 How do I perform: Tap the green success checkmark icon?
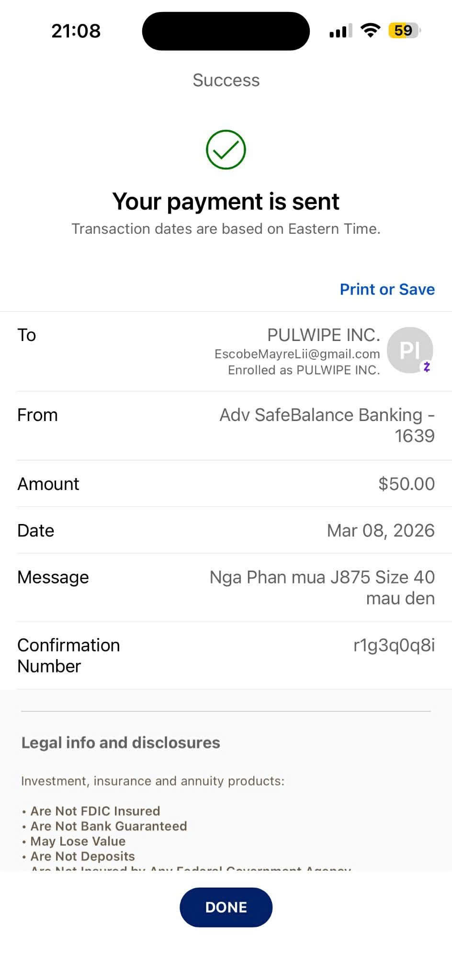226,149
